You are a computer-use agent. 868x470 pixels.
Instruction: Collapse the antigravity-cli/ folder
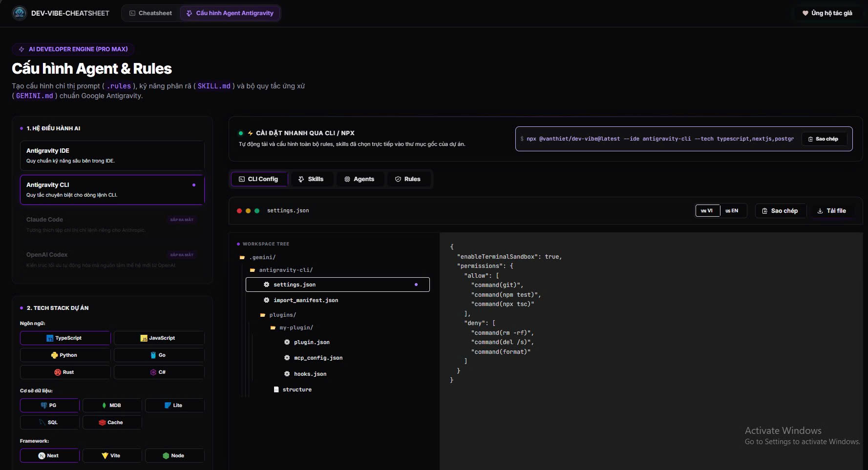(281, 270)
